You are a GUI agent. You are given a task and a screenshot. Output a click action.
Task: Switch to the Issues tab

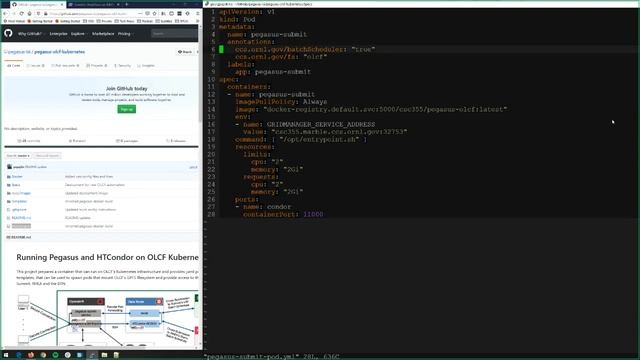coord(36,65)
